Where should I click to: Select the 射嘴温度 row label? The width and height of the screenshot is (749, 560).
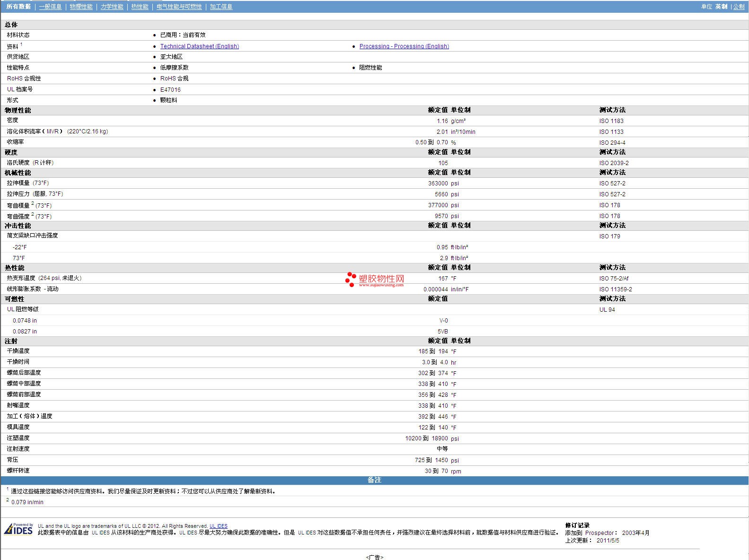[x=18, y=405]
